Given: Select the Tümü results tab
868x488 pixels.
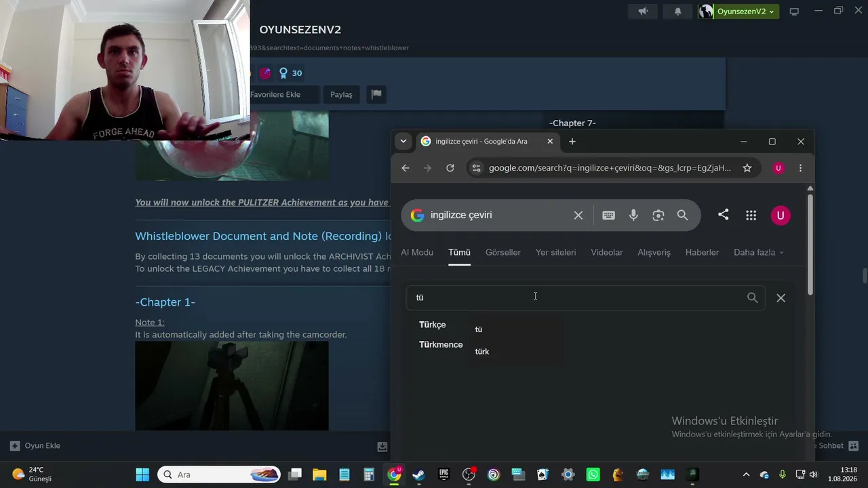Looking at the screenshot, I should [x=459, y=252].
